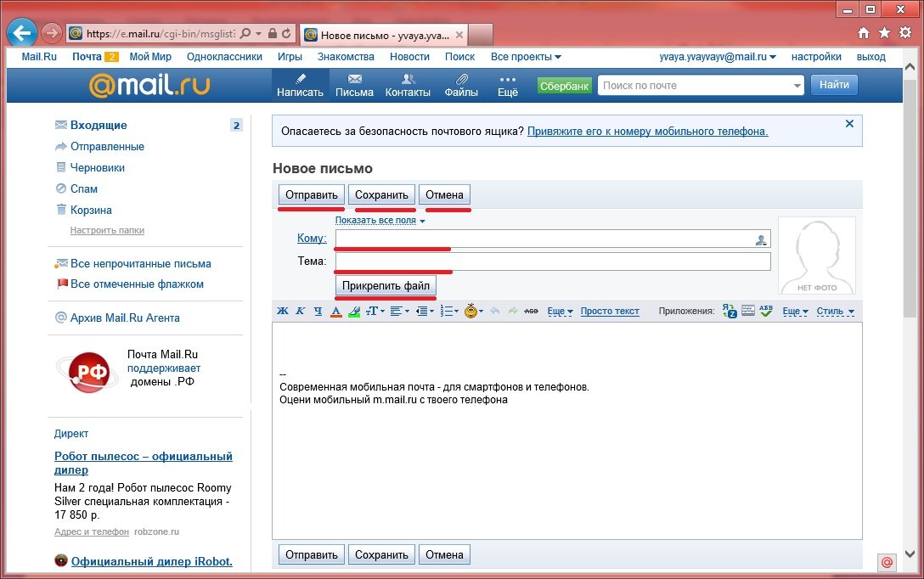924x579 pixels.
Task: Expand the Еще applications menu
Action: 795,311
